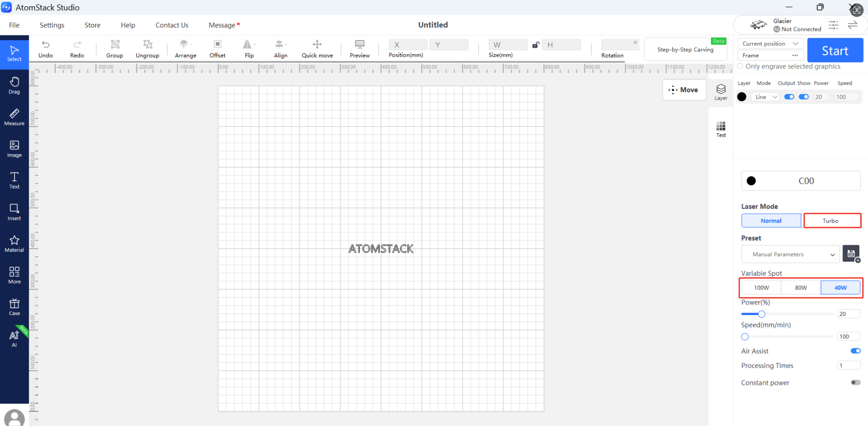This screenshot has height=426, width=868.
Task: Open the Layer panel icon
Action: [721, 92]
